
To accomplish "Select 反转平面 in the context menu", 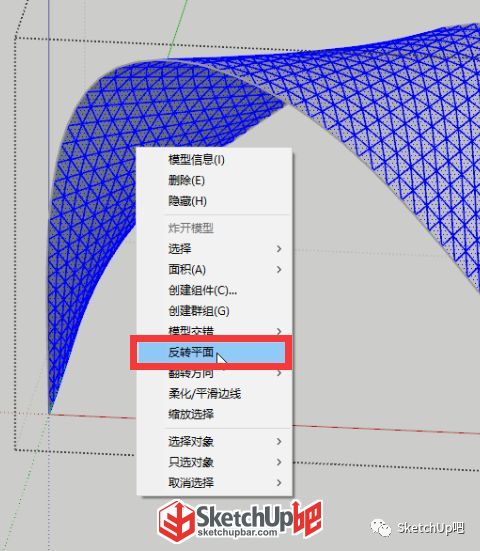I will [211, 352].
